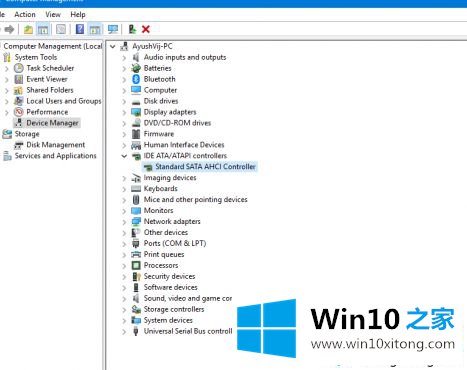Click the Scan for hardware changes monitor icon
Viewport: 467px width, 370px height.
(113, 29)
